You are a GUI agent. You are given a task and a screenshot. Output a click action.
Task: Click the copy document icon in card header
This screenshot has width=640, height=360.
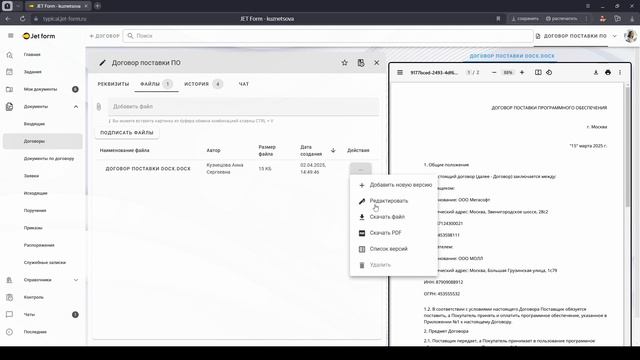pyautogui.click(x=361, y=63)
